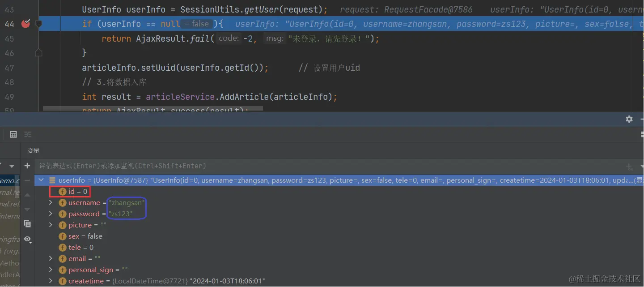The height and width of the screenshot is (287, 644).
Task: Move watch down with arrow icon
Action: click(27, 209)
